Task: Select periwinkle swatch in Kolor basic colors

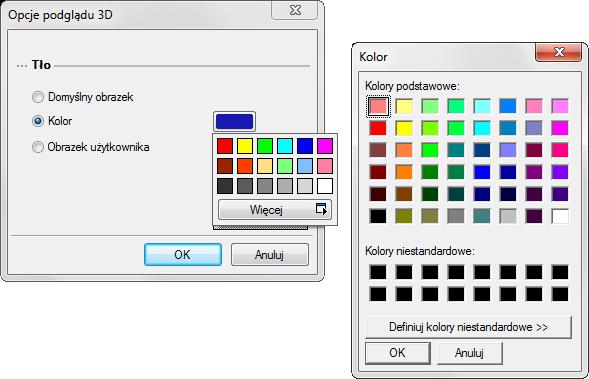Action: (x=508, y=150)
